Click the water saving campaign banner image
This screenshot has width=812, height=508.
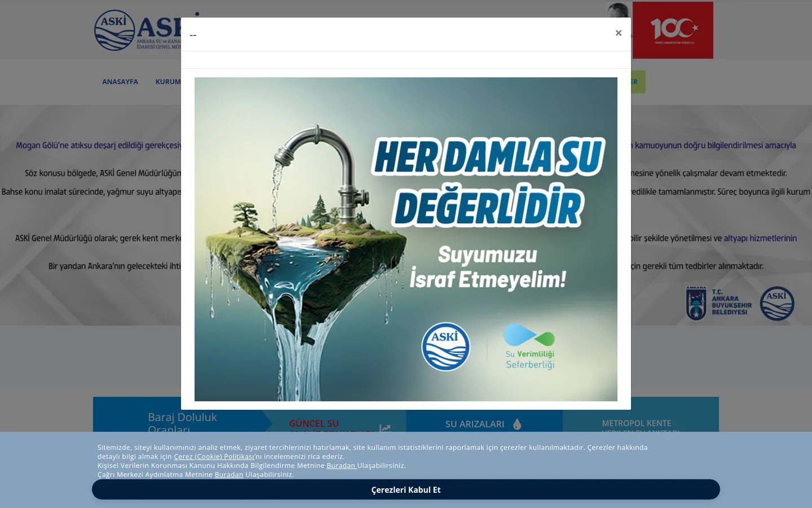click(x=406, y=239)
